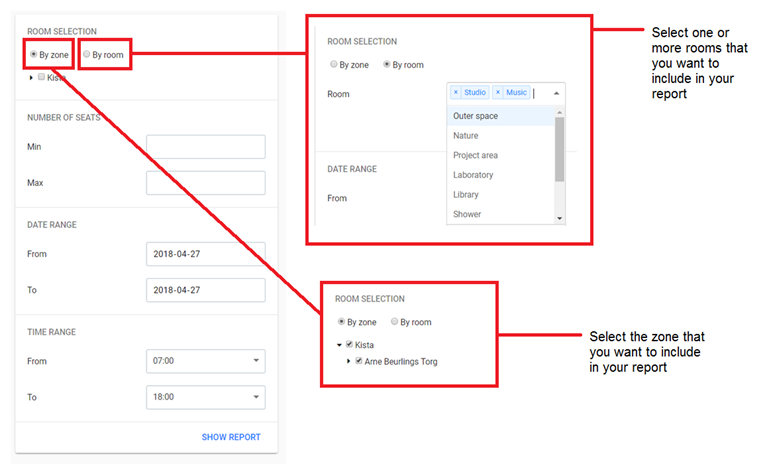This screenshot has width=767, height=476.
Task: Choose Project area from room list
Action: coord(500,155)
